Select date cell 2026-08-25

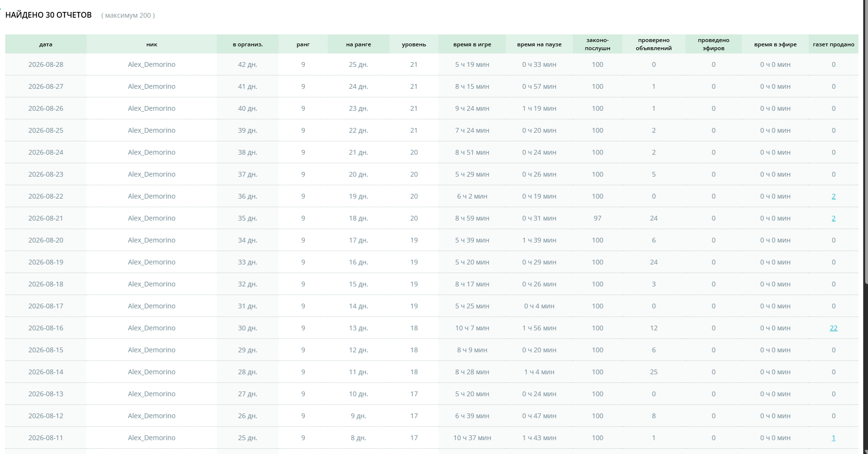coord(46,130)
